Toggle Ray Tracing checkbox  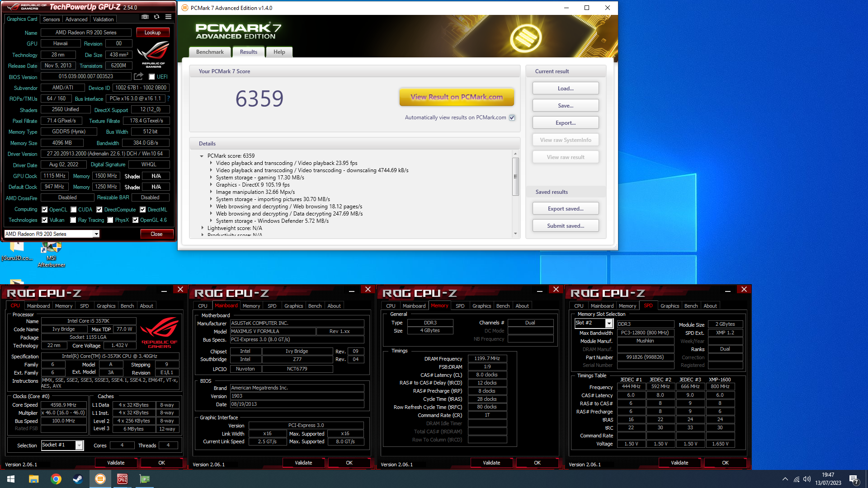tap(73, 220)
